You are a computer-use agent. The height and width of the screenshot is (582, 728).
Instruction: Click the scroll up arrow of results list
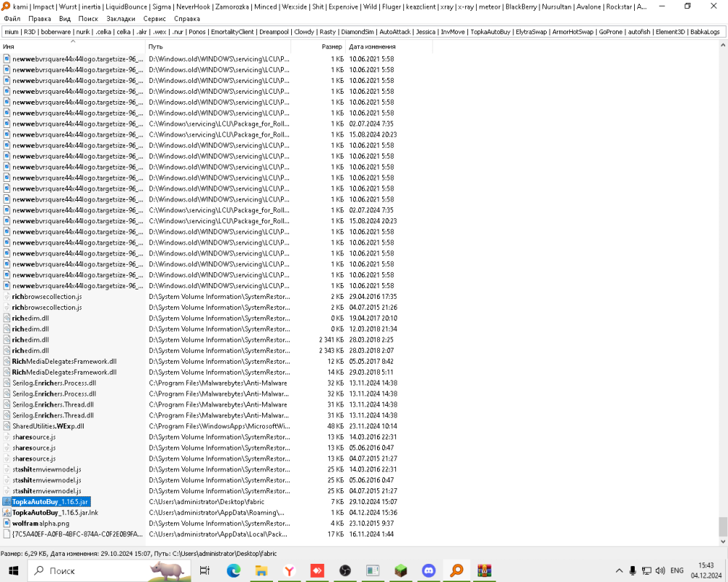click(723, 45)
